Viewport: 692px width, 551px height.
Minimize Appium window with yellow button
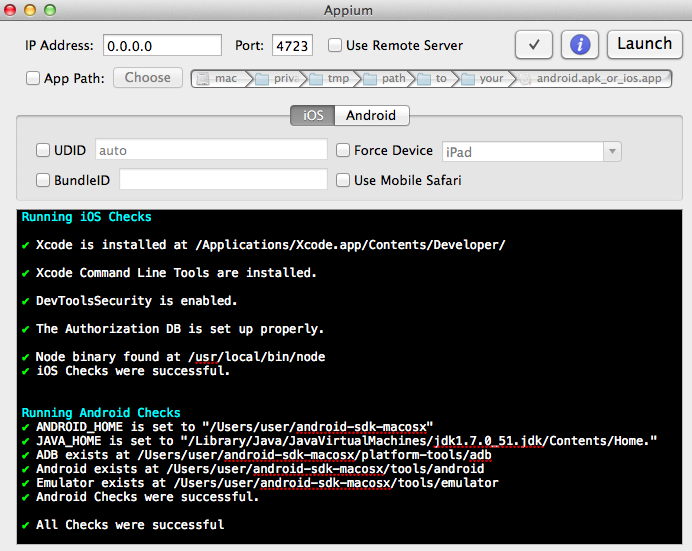coord(30,10)
